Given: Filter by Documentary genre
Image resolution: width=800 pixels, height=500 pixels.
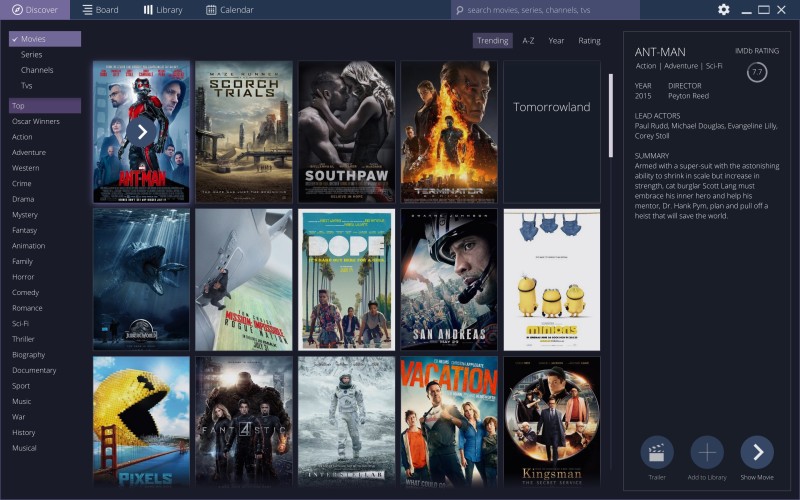Looking at the screenshot, I should click(34, 370).
